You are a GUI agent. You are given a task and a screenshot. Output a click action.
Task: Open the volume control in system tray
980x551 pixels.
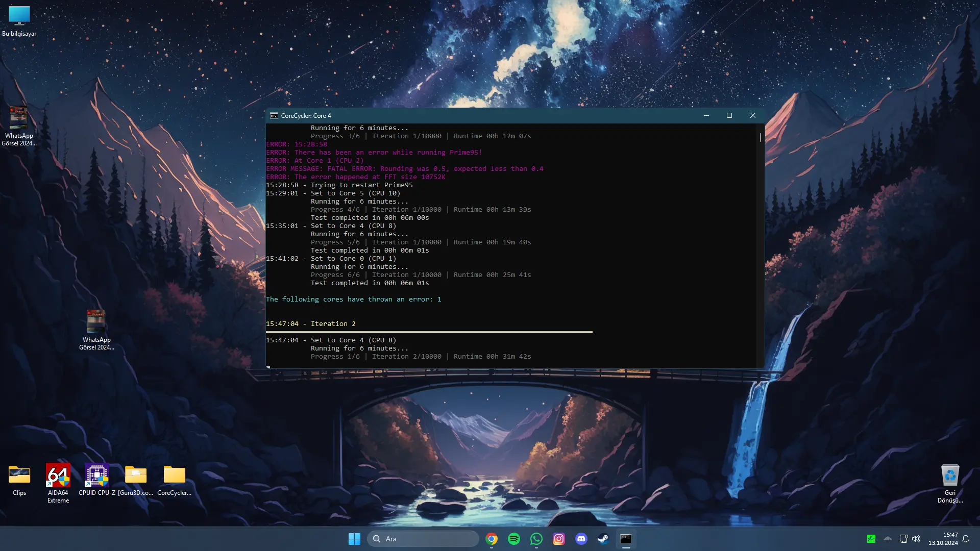click(916, 539)
